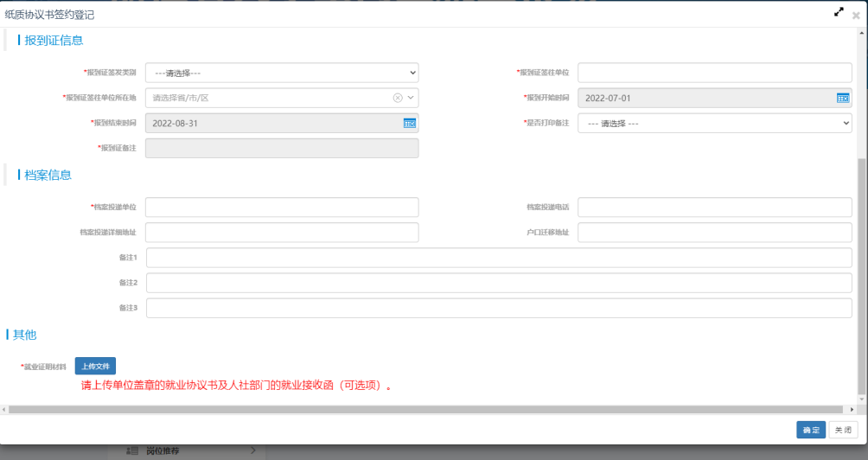Click the list icon beside 岗位推荐
This screenshot has height=460, width=868.
pos(132,450)
